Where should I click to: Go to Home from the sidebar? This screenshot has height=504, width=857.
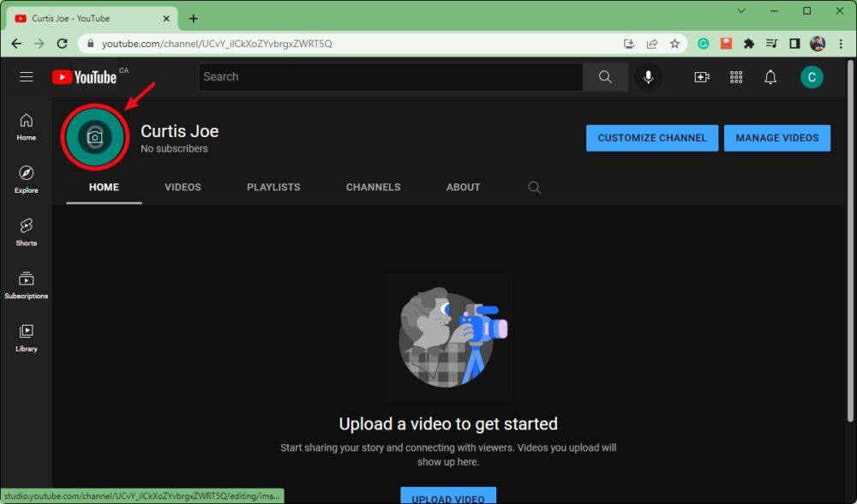pos(26,126)
